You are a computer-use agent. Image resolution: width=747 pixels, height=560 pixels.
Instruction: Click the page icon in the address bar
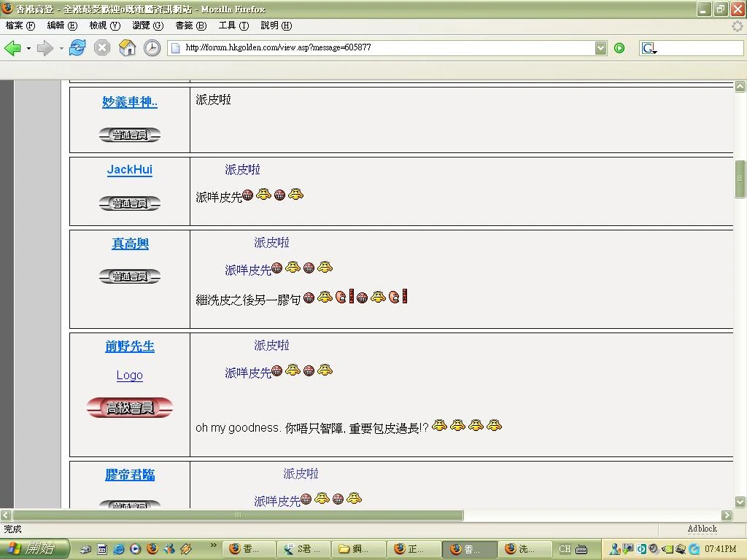tap(175, 47)
